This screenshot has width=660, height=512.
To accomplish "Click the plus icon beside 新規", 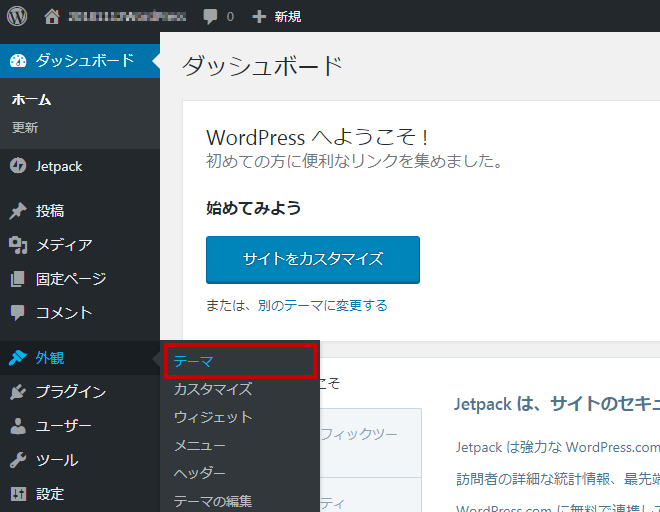I will 259,16.
